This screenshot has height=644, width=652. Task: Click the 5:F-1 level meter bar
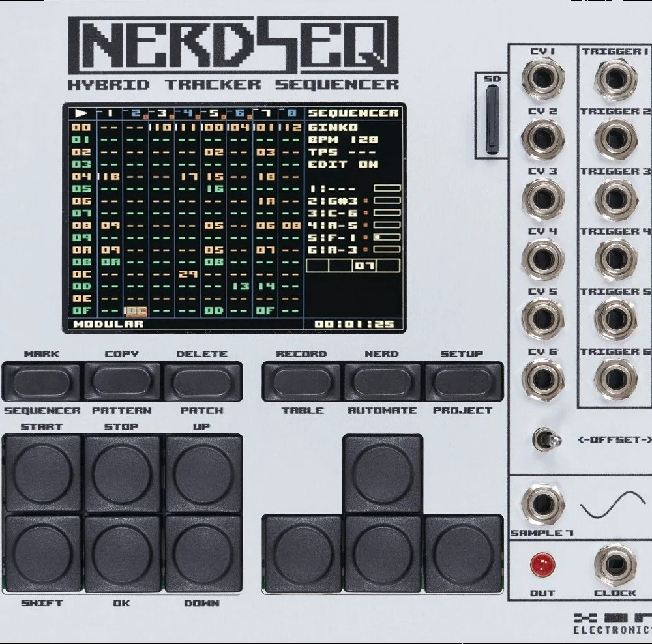[x=387, y=237]
